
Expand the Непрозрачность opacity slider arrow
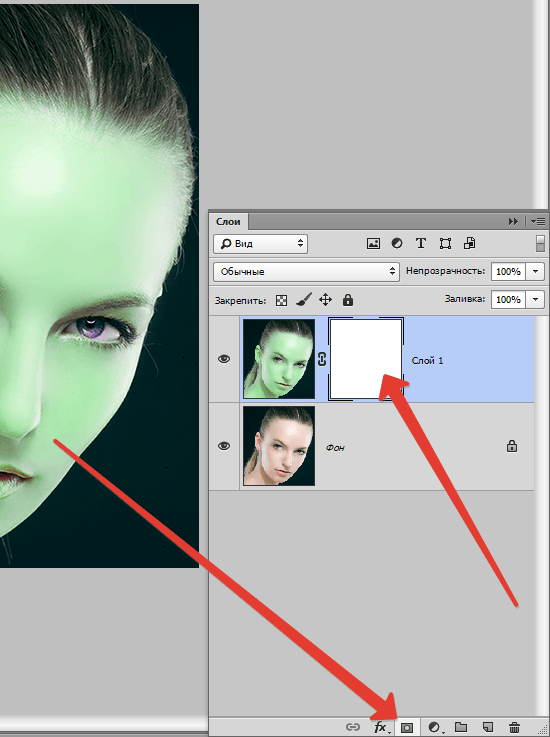[535, 272]
